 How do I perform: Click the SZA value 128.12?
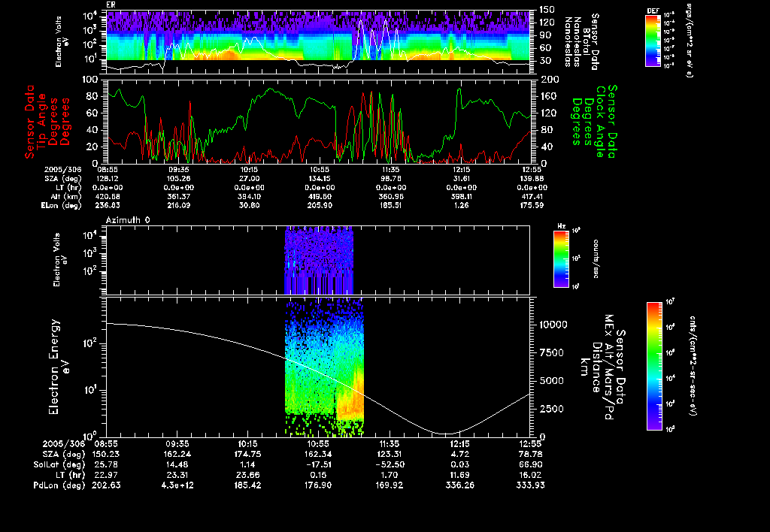[106, 179]
